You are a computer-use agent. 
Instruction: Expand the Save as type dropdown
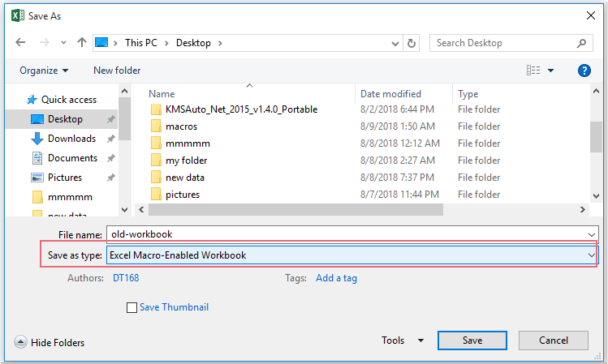click(x=590, y=255)
